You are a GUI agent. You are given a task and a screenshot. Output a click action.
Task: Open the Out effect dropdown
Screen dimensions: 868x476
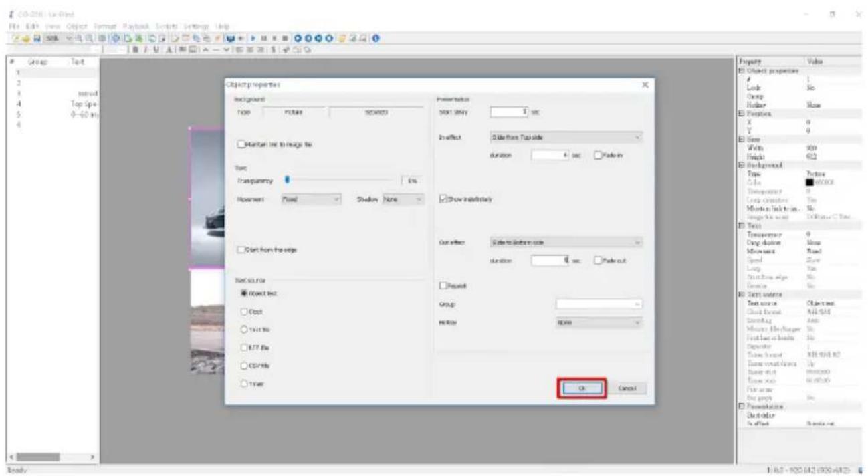(566, 243)
